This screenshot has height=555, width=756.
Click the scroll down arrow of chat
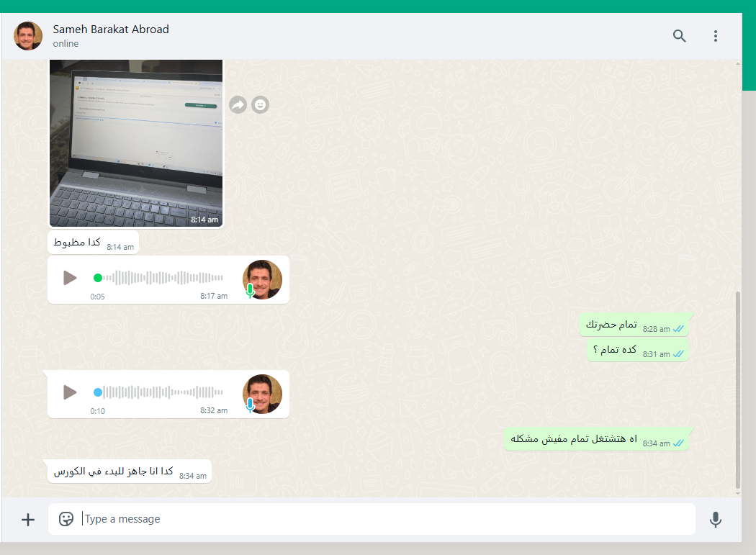pyautogui.click(x=738, y=493)
